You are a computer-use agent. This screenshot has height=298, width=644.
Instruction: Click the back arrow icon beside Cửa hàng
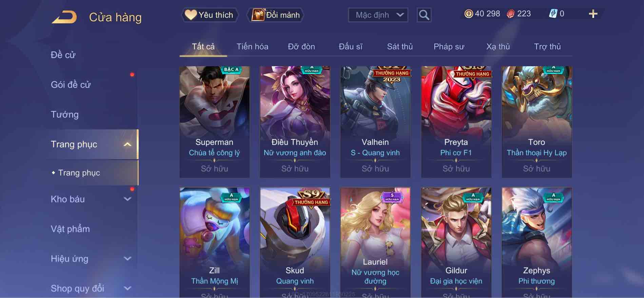click(64, 17)
